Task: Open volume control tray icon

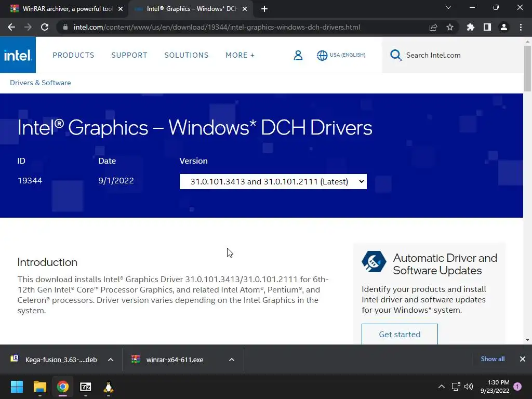Action: tap(469, 387)
